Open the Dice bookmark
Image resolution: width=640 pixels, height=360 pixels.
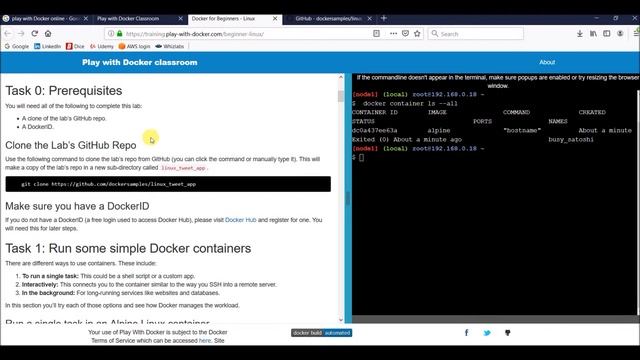pos(75,47)
